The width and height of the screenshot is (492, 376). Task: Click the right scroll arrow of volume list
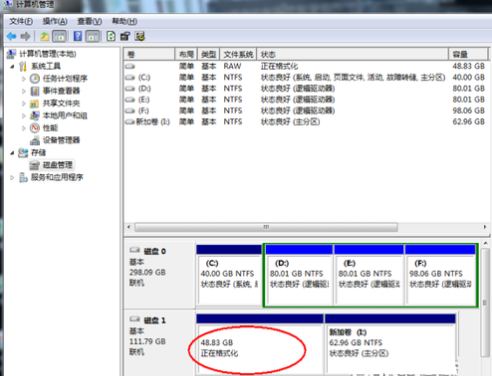tap(485, 227)
